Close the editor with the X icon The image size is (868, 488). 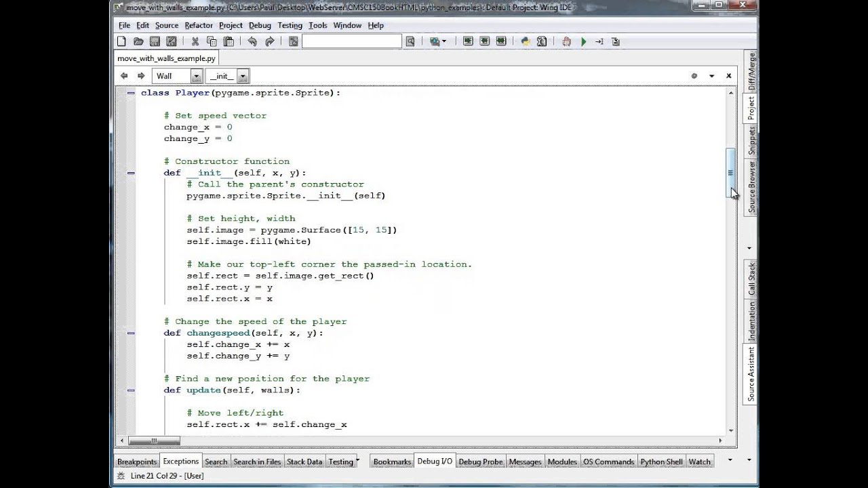tap(729, 76)
